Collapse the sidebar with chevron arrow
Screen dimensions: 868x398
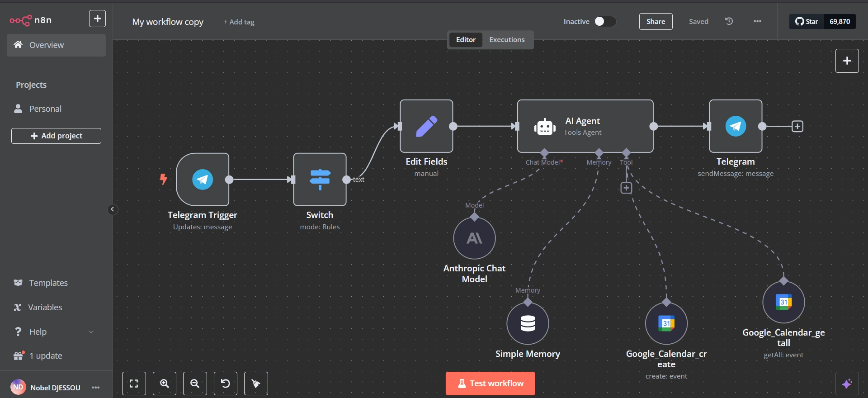(113, 209)
